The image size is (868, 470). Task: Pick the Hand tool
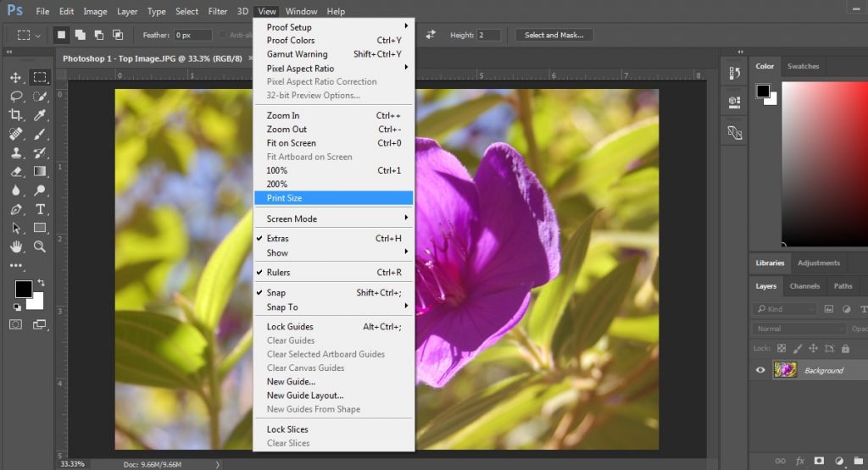tap(16, 246)
